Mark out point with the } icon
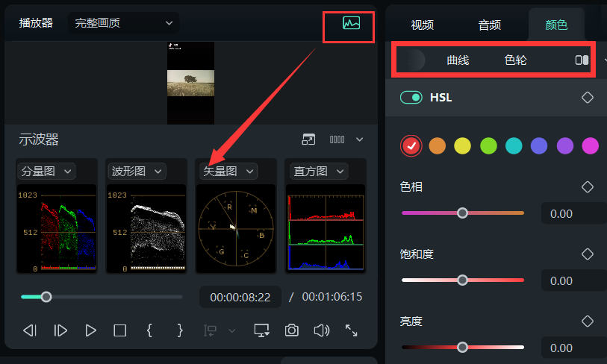This screenshot has height=364, width=607. click(180, 330)
